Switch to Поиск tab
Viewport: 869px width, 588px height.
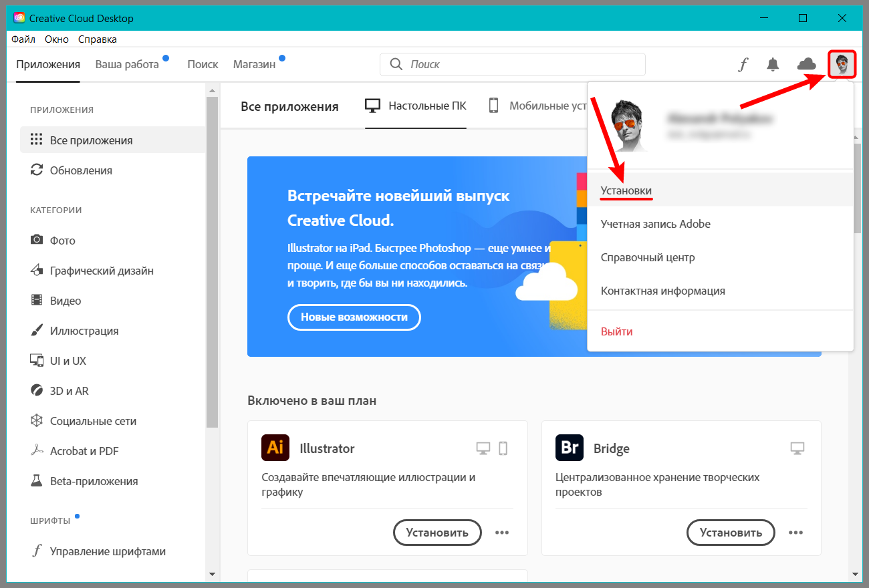pyautogui.click(x=203, y=65)
